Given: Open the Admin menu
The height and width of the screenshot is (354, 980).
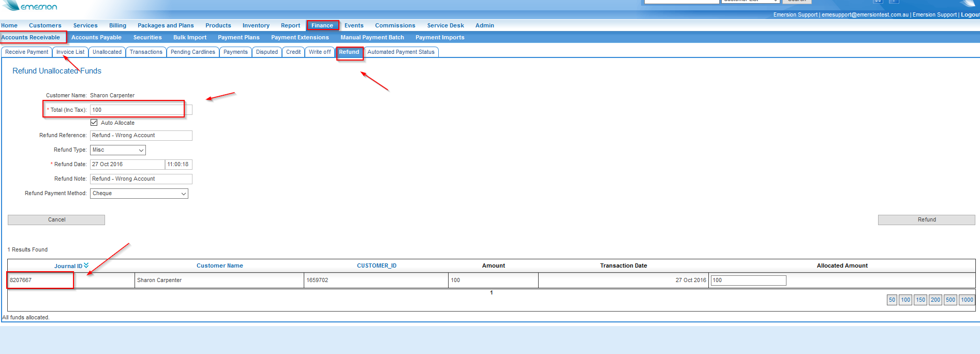Looking at the screenshot, I should click(x=485, y=25).
